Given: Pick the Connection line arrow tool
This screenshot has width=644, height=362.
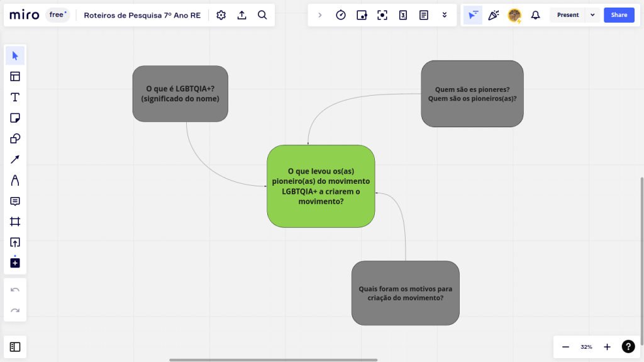Looking at the screenshot, I should click(x=15, y=159).
